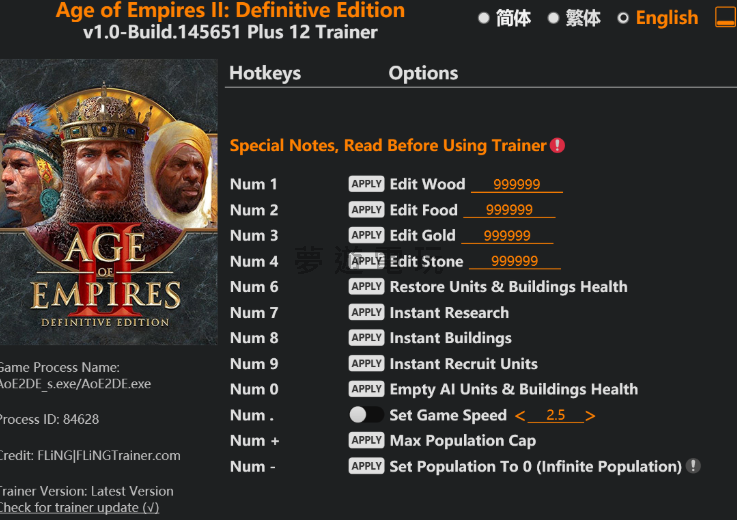Click the Num 1 hotkey label
Screen dimensions: 737x520
(253, 184)
